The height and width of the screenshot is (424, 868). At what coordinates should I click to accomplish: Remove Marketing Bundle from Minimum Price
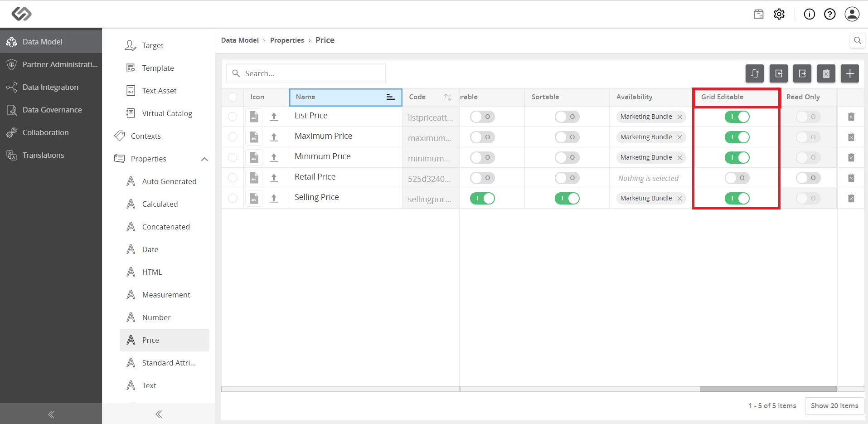[x=680, y=158]
